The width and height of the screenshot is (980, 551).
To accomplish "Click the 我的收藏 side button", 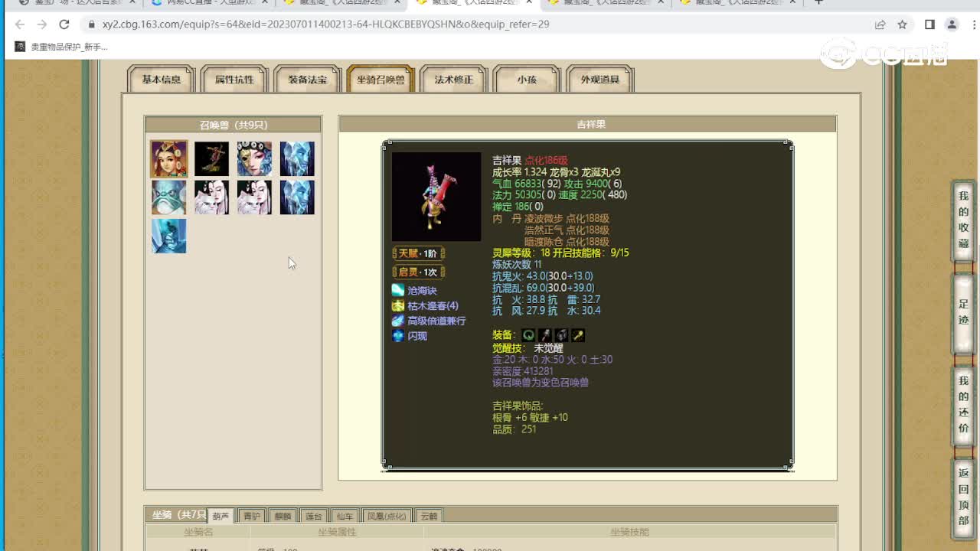I will coord(963,220).
